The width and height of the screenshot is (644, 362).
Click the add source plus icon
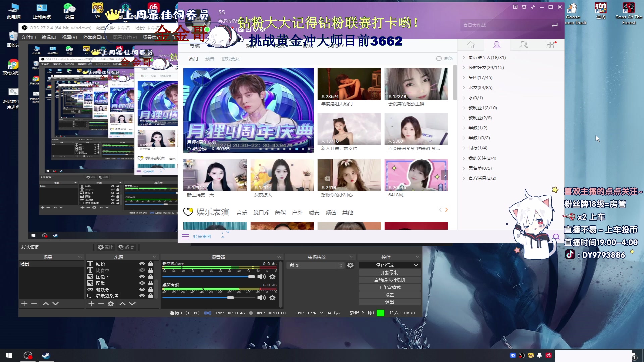91,304
